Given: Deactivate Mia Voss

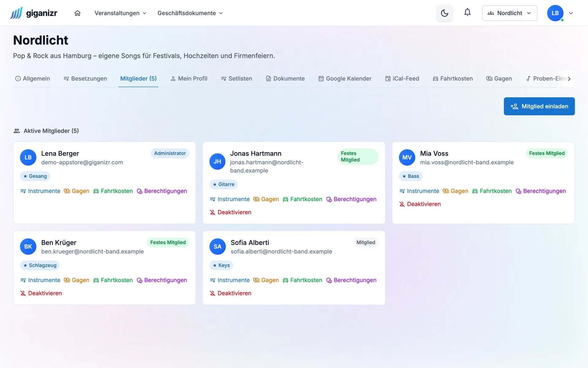Looking at the screenshot, I should click(x=420, y=204).
